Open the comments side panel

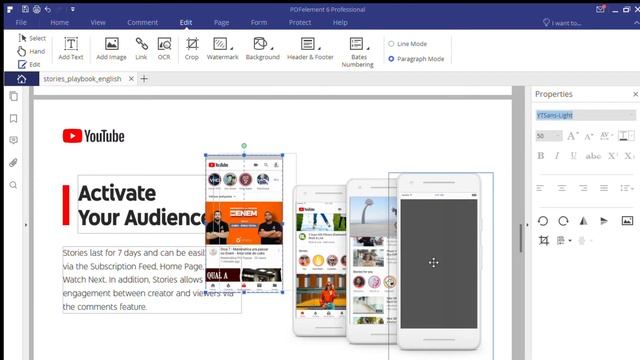coord(13,140)
